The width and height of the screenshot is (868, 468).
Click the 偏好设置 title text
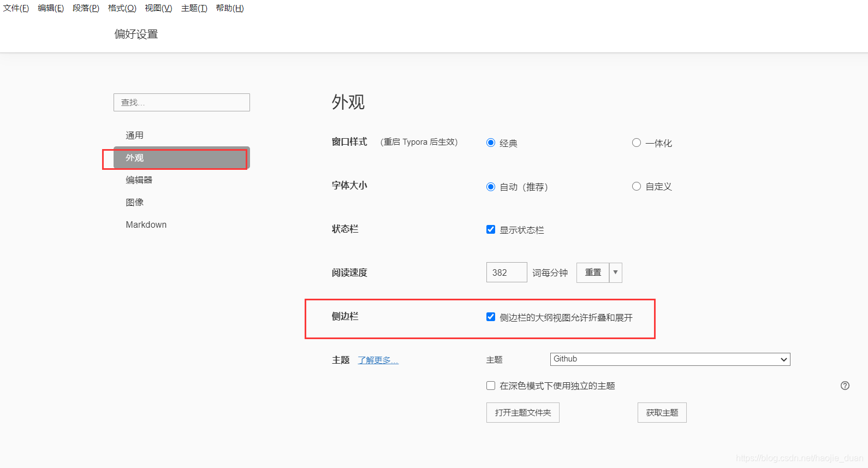136,34
